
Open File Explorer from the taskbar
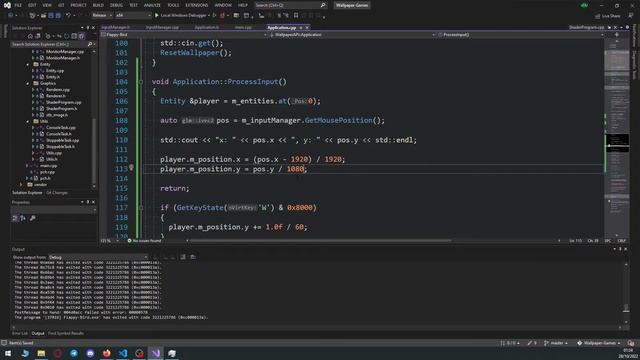tap(41, 353)
